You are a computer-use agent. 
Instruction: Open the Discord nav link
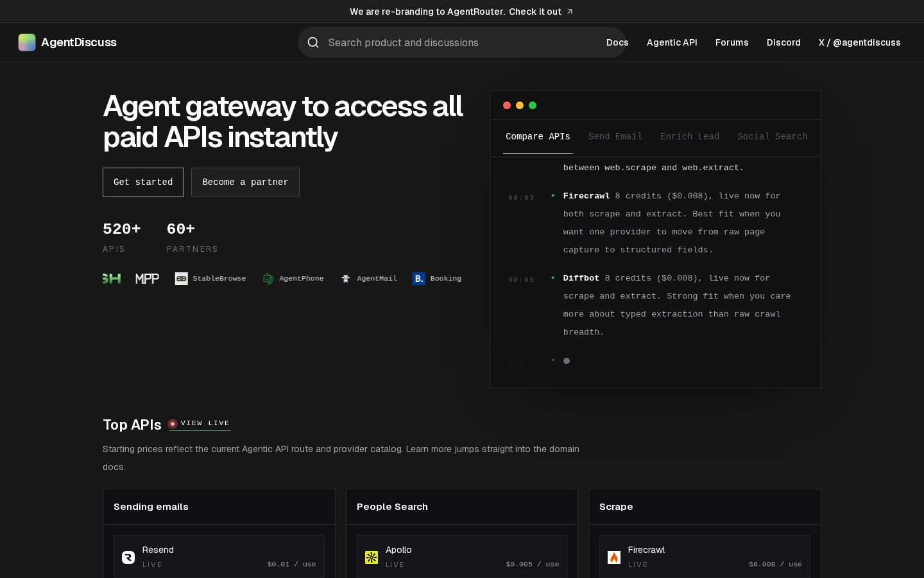pos(783,42)
